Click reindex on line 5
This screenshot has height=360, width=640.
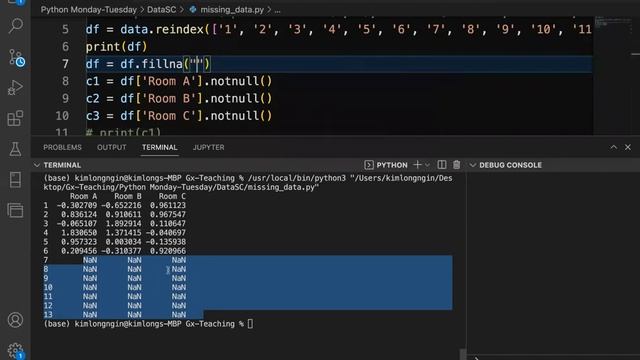coord(180,29)
